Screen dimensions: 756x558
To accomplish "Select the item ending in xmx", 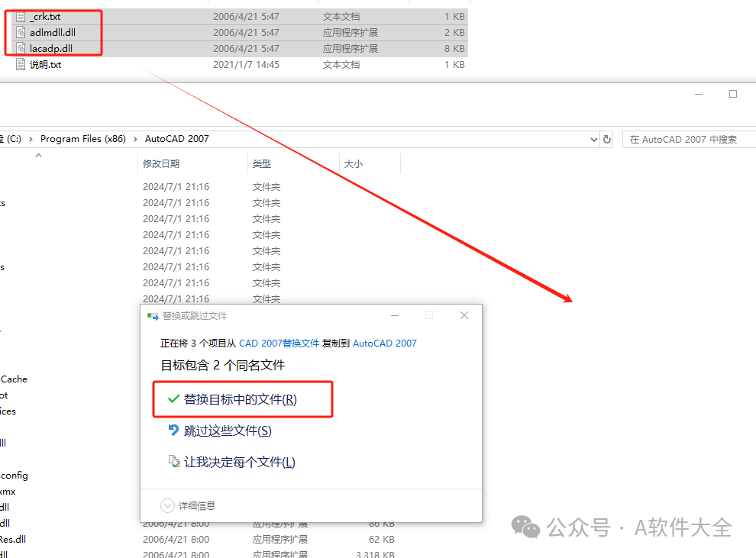I will click(8, 492).
